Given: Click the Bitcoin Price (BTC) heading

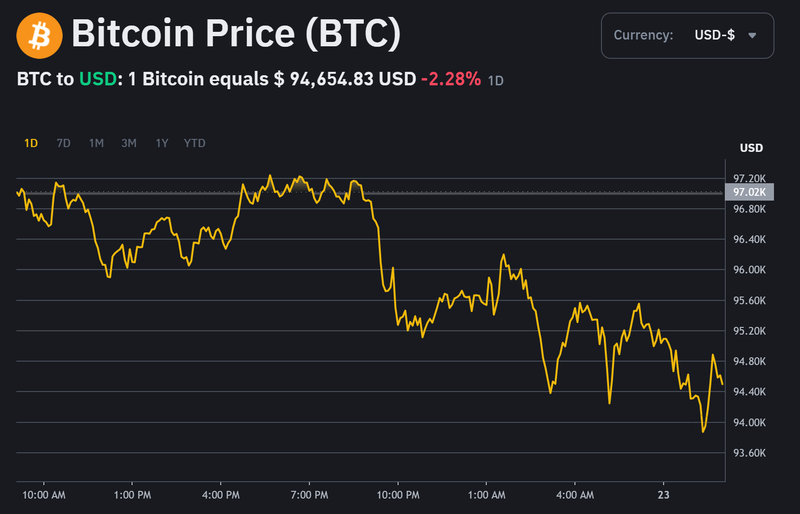Looking at the screenshot, I should click(x=236, y=37).
